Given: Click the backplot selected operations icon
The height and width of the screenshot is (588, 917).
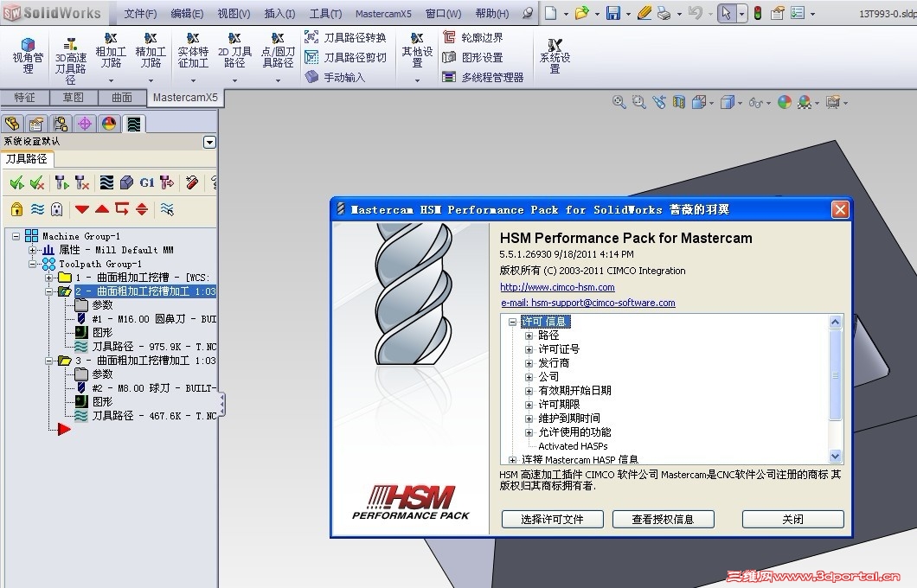Looking at the screenshot, I should tap(106, 183).
